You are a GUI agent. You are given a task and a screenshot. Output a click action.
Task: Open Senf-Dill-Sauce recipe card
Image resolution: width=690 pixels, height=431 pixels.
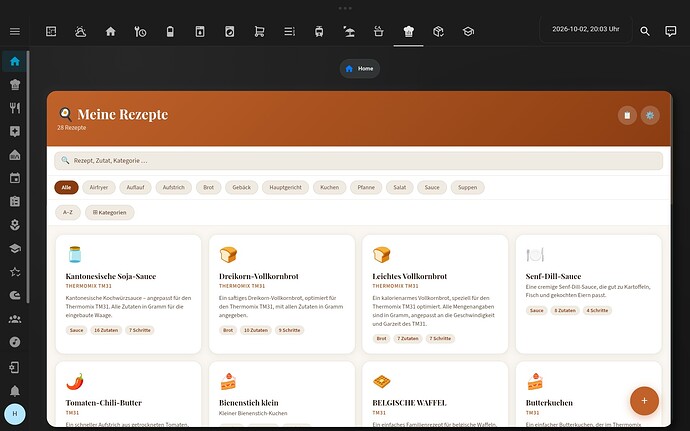point(588,294)
